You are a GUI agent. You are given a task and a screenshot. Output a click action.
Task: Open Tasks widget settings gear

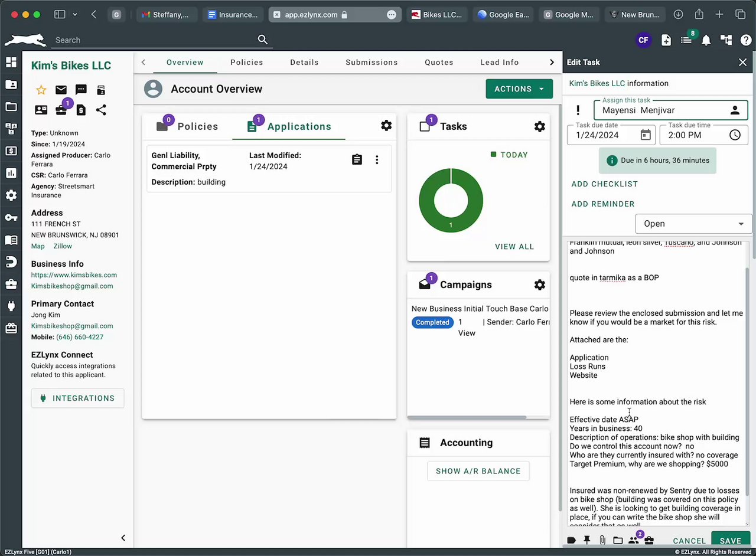pos(539,126)
